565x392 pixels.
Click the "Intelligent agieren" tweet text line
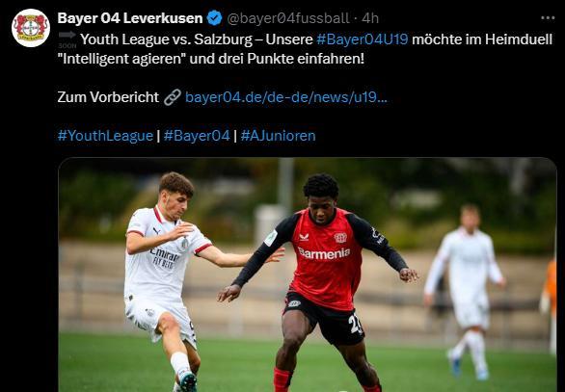211,59
